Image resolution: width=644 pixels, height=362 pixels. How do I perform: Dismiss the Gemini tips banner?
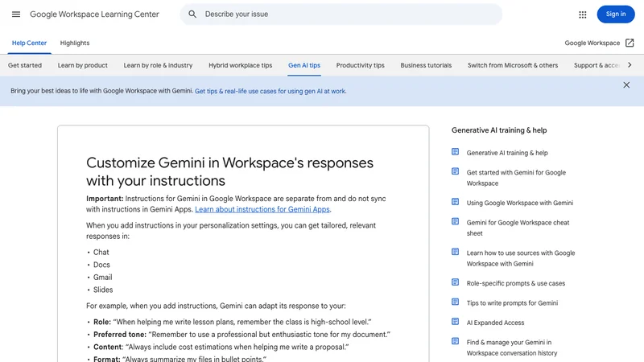click(626, 85)
